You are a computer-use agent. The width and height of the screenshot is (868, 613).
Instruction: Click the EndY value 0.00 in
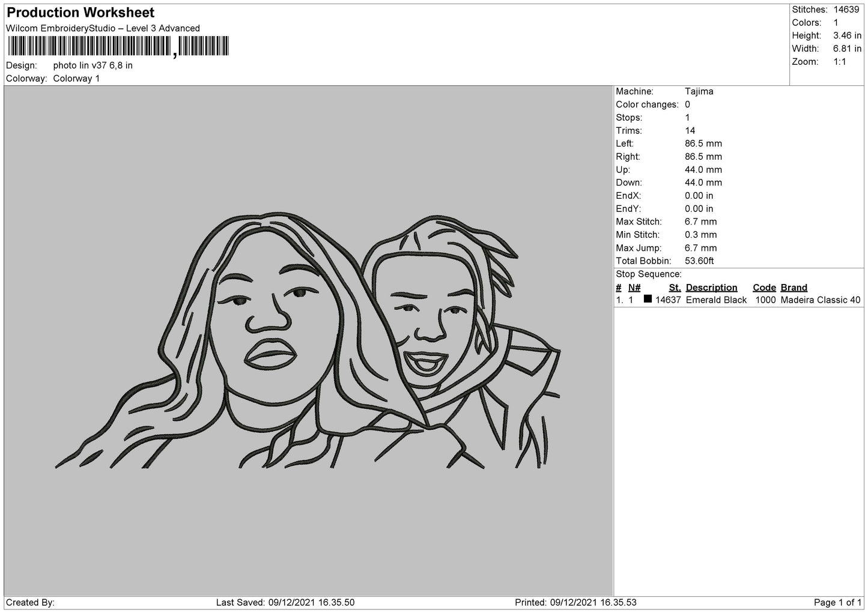[699, 209]
